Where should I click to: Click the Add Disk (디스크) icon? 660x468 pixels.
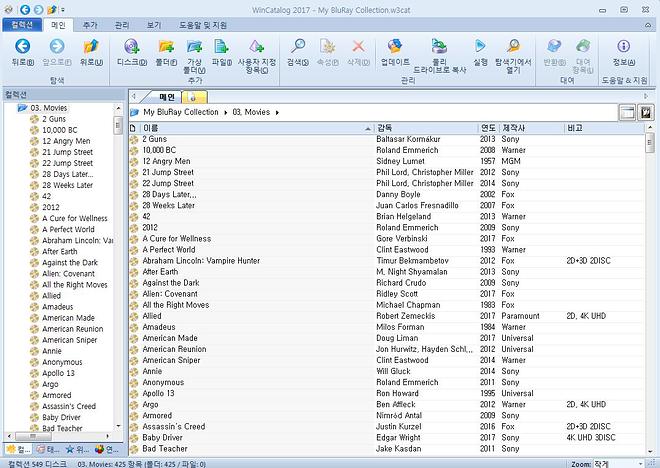[x=132, y=47]
